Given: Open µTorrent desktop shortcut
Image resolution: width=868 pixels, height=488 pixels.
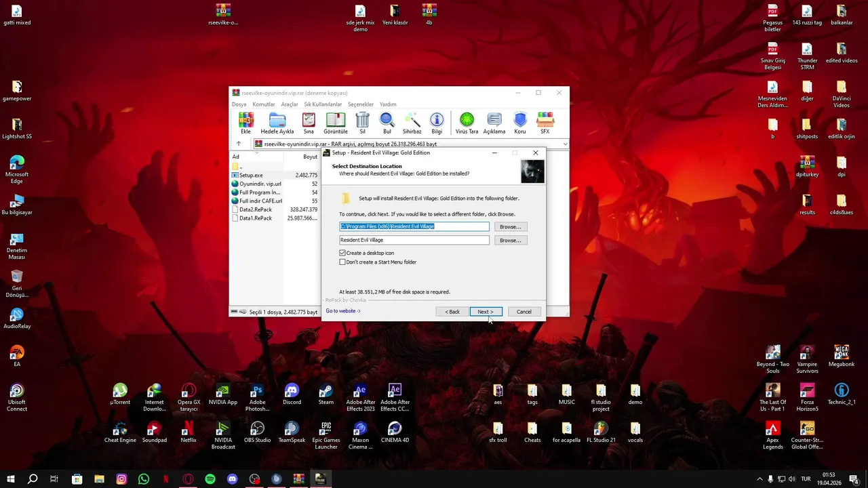Looking at the screenshot, I should click(120, 395).
